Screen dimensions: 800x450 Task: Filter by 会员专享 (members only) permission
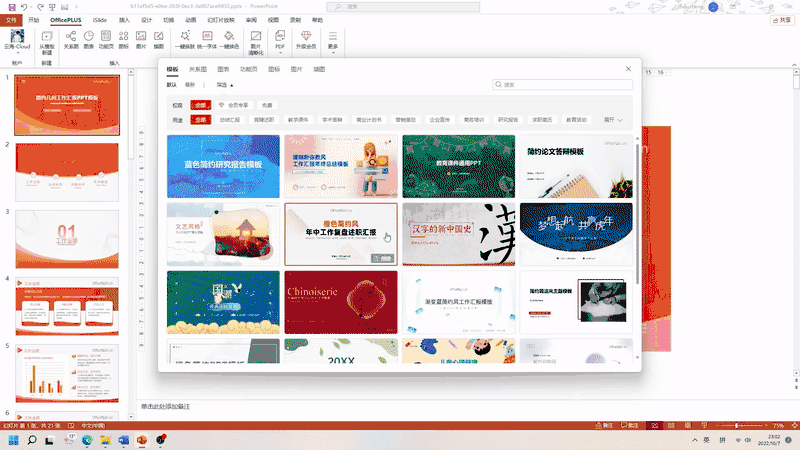coord(233,105)
